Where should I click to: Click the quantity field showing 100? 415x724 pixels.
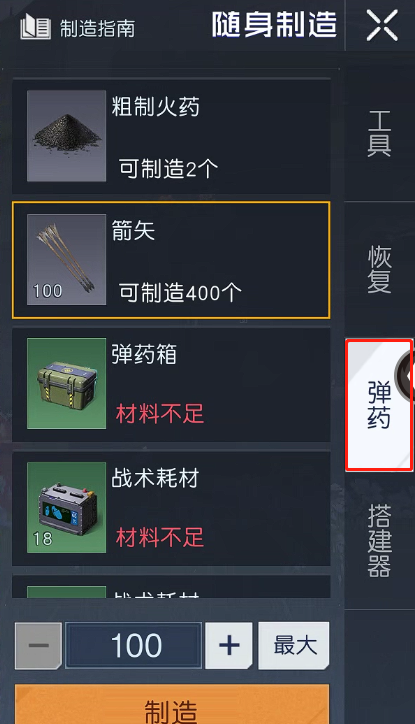[x=133, y=646]
